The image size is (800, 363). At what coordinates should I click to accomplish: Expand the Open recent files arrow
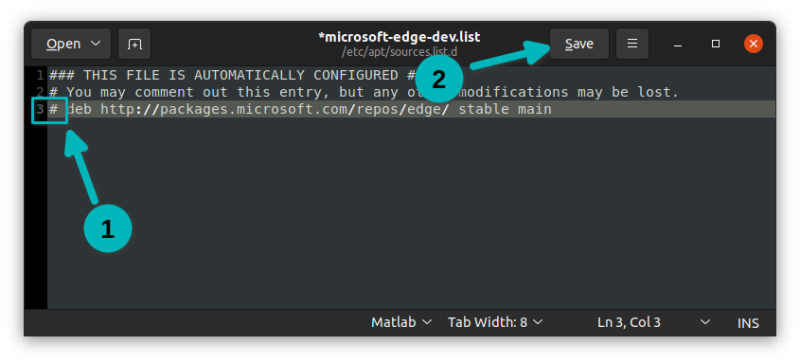[96, 44]
